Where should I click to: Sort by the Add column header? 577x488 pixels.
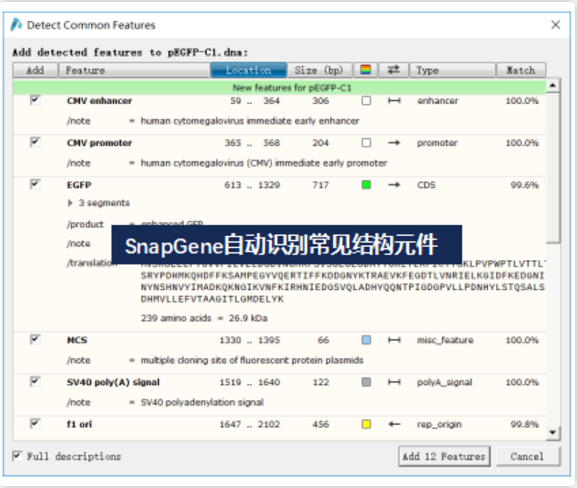(x=35, y=70)
